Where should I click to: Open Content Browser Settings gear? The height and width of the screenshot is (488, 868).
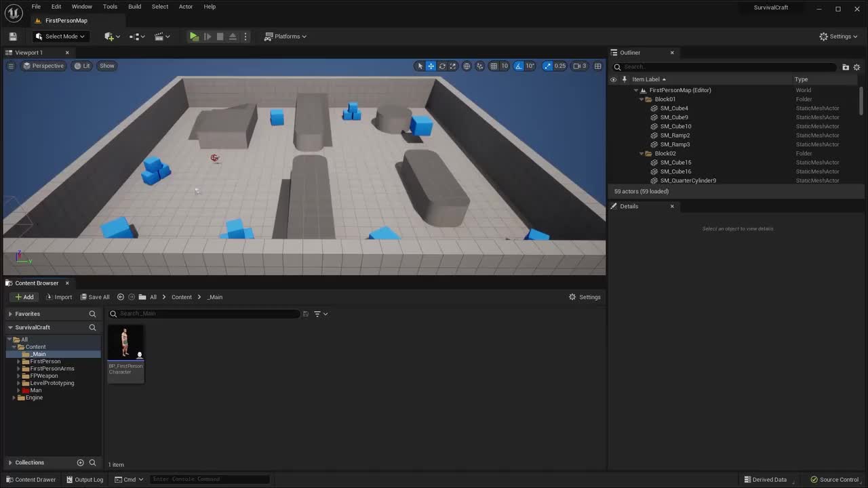coord(585,297)
